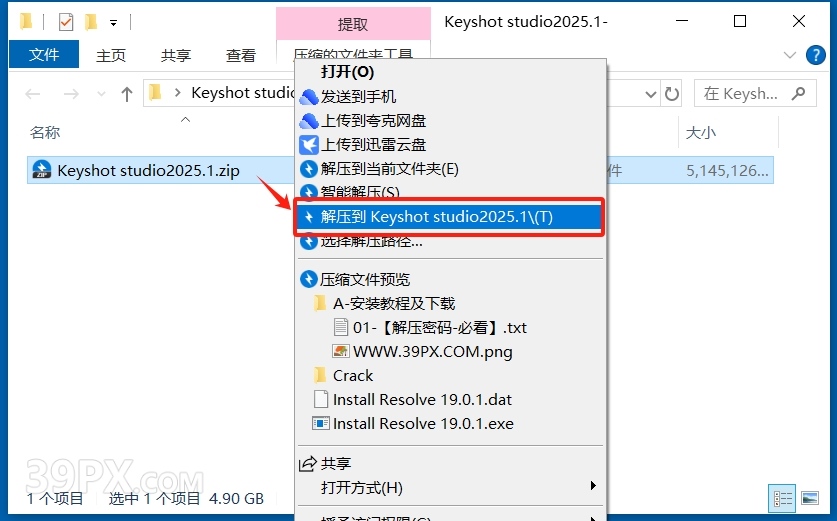Viewport: 837px width, 521px height.
Task: Click the refresh icon beside address bar
Action: coord(672,94)
